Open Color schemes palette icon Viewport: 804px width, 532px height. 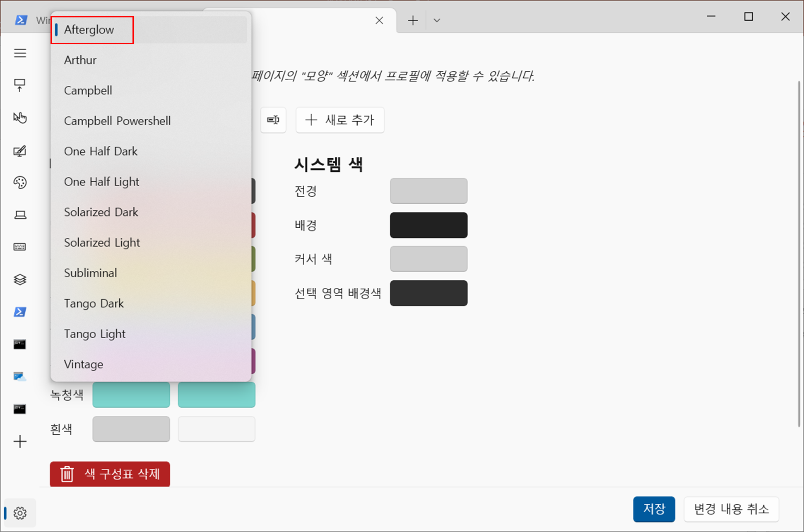20,182
